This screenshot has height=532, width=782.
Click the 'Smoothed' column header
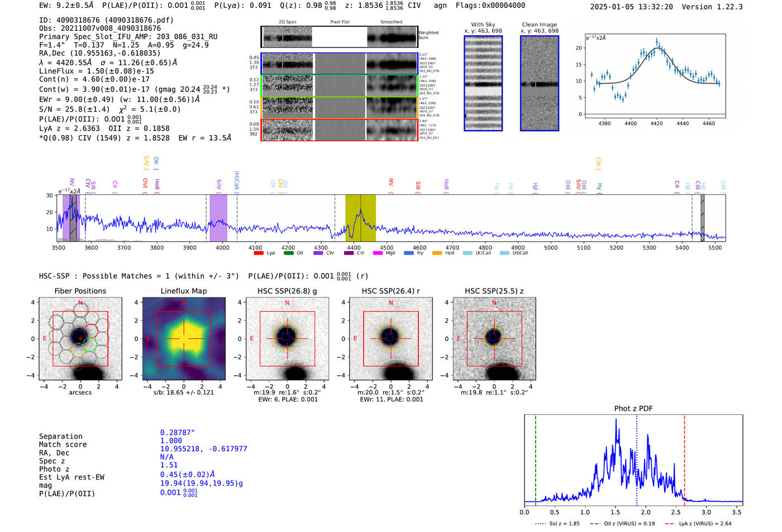click(392, 22)
